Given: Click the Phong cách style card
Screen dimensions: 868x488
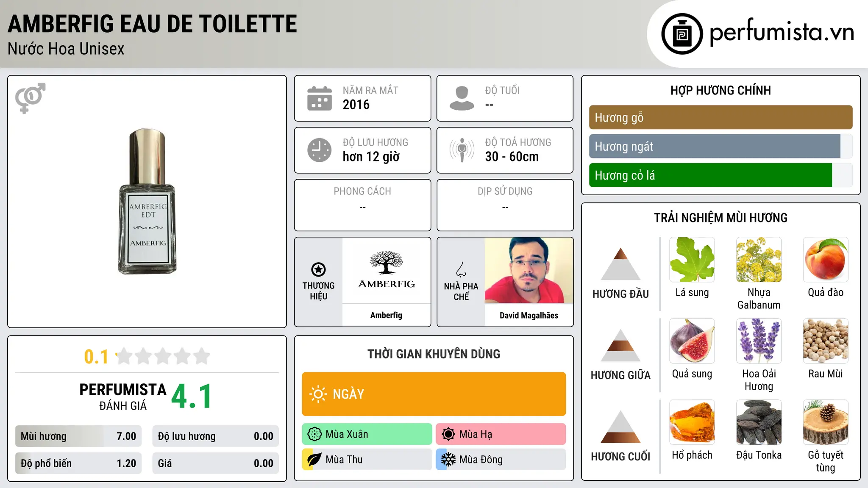Looking at the screenshot, I should (x=362, y=205).
